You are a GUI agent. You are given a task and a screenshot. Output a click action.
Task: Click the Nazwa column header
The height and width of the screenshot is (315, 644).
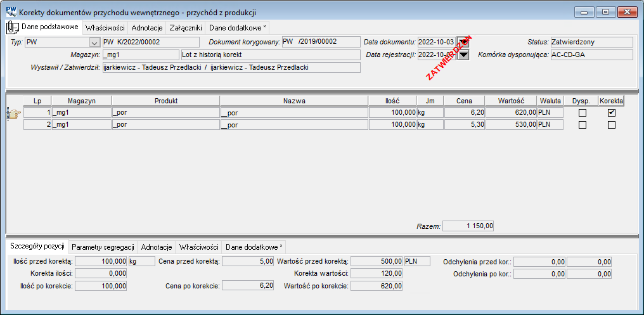click(x=294, y=101)
